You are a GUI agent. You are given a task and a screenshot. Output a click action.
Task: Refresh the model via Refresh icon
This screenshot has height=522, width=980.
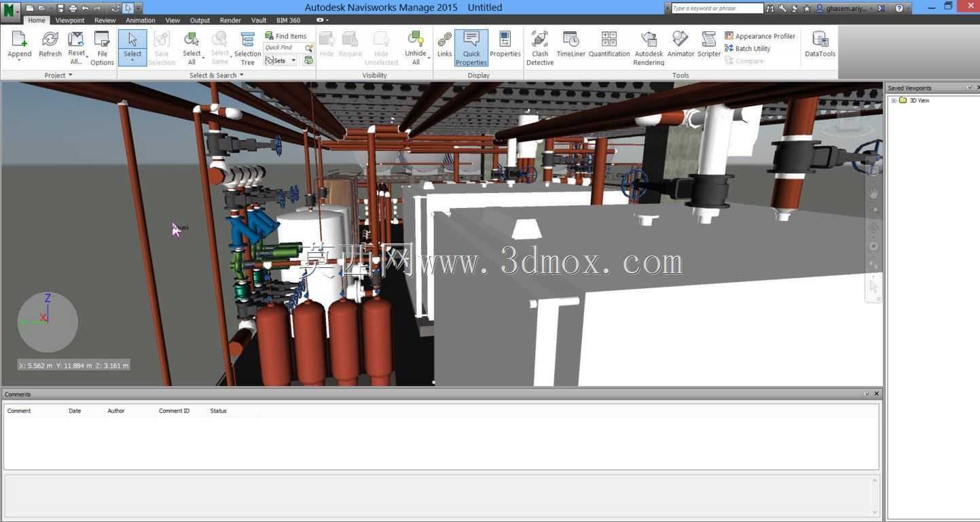[50, 44]
